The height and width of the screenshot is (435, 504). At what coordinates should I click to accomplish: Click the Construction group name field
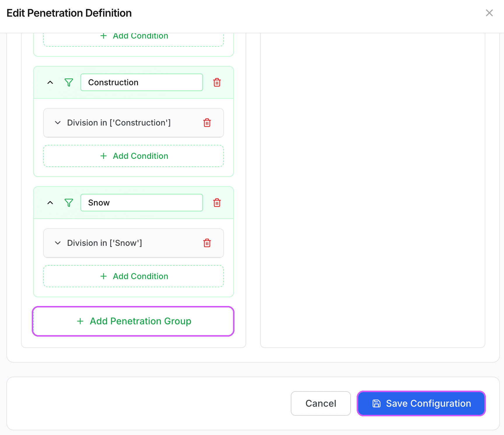coord(141,82)
